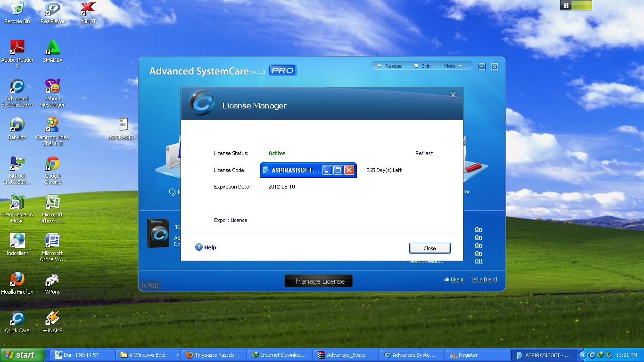The height and width of the screenshot is (362, 644).
Task: Launch RealPlayer from the desktop
Action: click(x=52, y=13)
